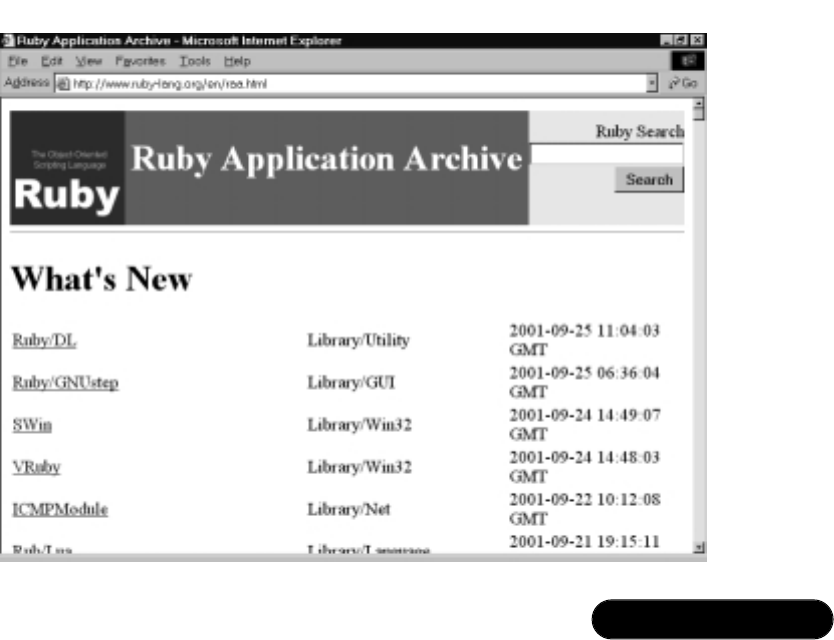
Task: Click the page icon in address bar
Action: [x=63, y=84]
